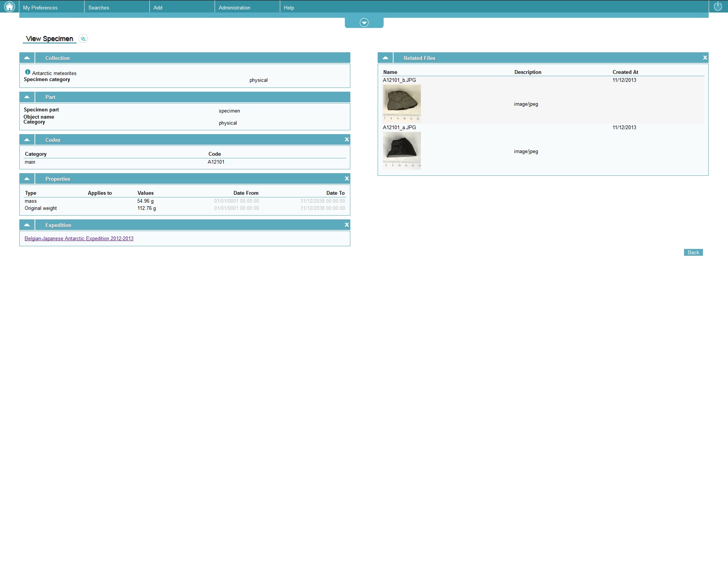
Task: Close the Codes widget with X
Action: (347, 140)
